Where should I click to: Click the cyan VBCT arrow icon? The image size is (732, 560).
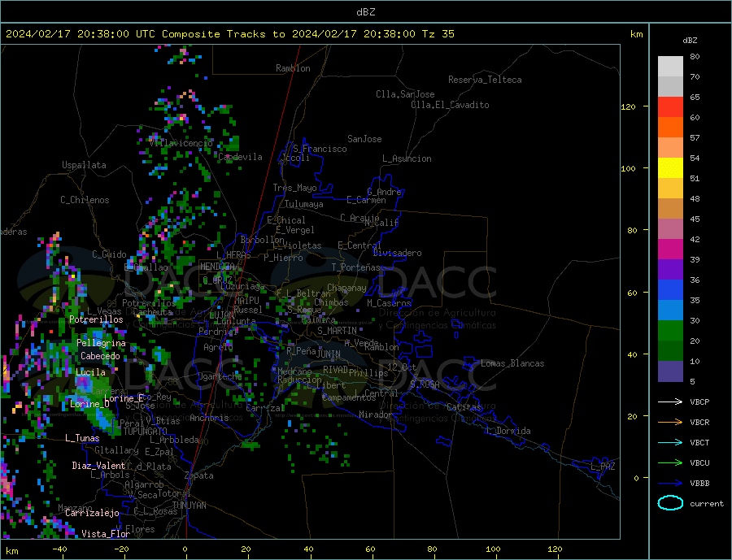670,442
